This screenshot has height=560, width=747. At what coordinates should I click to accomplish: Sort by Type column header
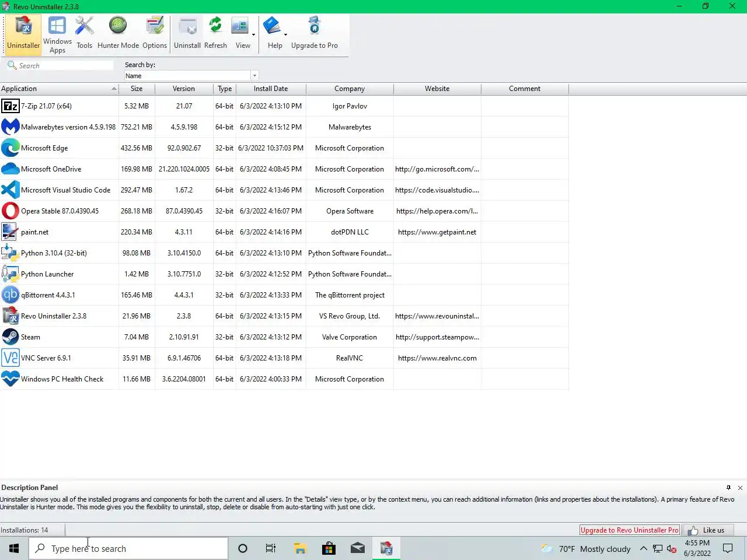click(225, 89)
